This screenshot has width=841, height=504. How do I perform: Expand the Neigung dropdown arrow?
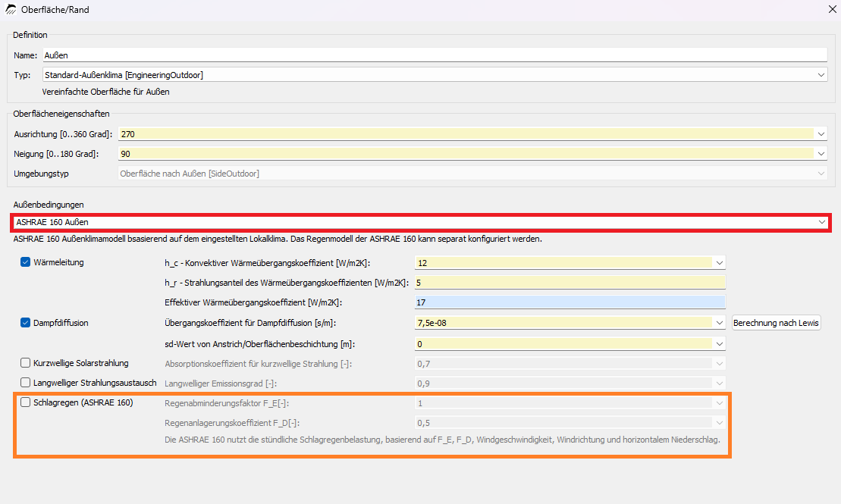coord(821,154)
